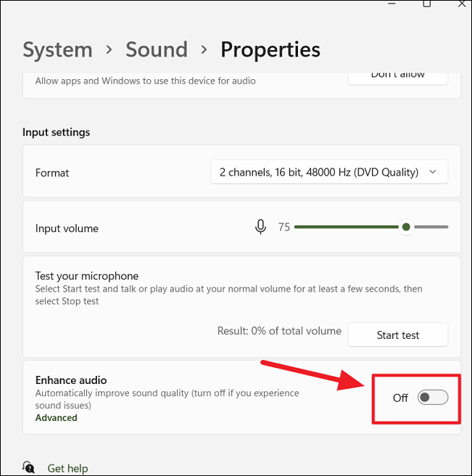Viewport: 472px width, 476px height.
Task: Click the chevron arrow in the Format dropdown
Action: [433, 172]
